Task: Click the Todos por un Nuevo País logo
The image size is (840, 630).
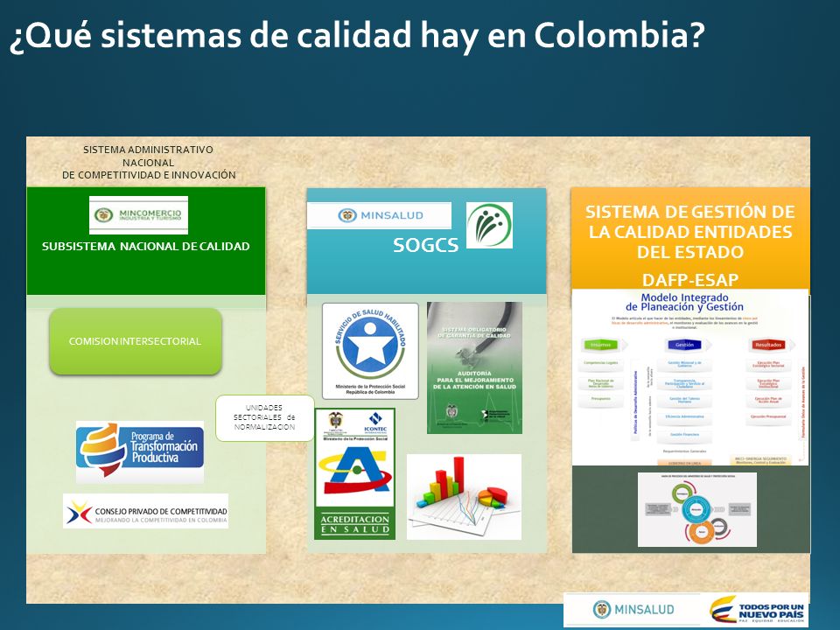Action: coord(757,610)
